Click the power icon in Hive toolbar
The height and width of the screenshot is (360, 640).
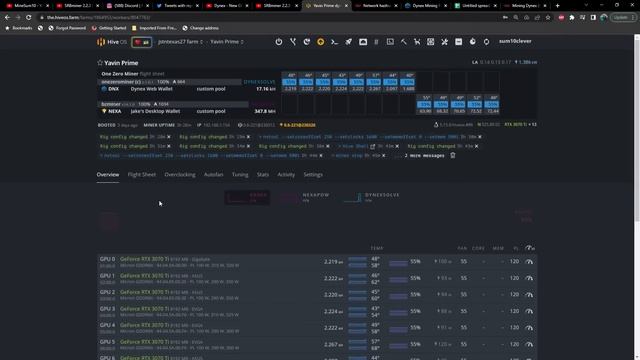[279, 42]
